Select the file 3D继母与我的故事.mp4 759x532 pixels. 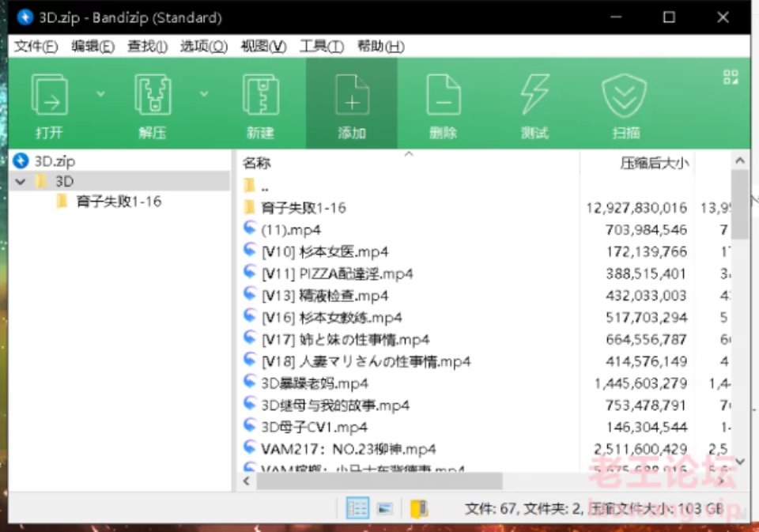pos(335,406)
